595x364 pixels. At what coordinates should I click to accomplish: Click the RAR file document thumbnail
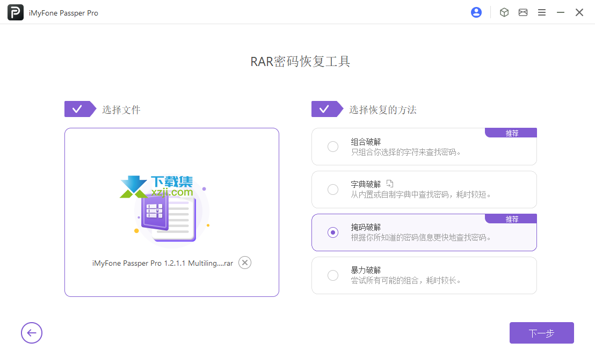(169, 219)
